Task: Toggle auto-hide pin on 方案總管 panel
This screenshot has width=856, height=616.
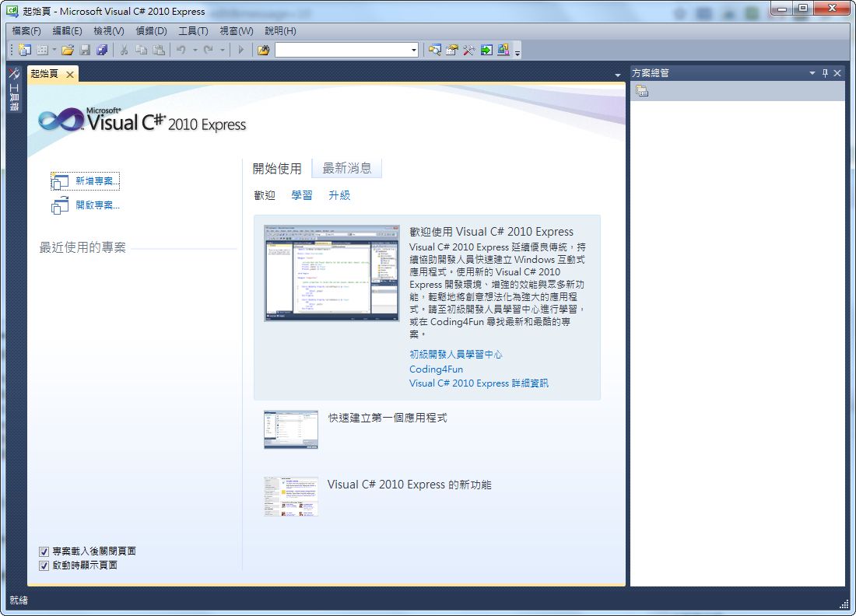Action: point(825,73)
